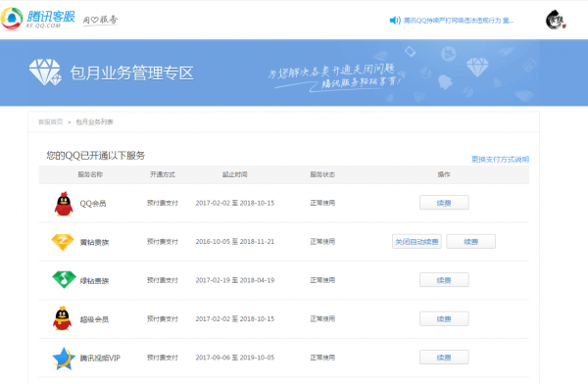Renew QQ会员 with 续费 button

coord(444,203)
